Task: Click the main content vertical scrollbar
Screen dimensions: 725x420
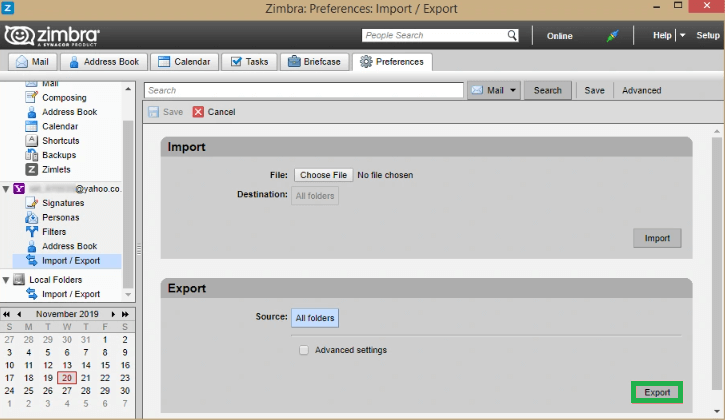Action: pos(717,264)
